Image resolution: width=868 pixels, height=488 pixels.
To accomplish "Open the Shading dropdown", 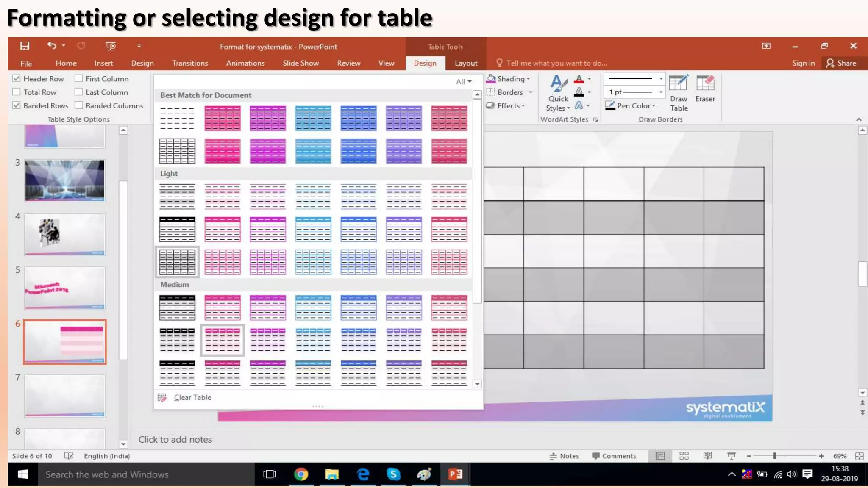I will (508, 79).
